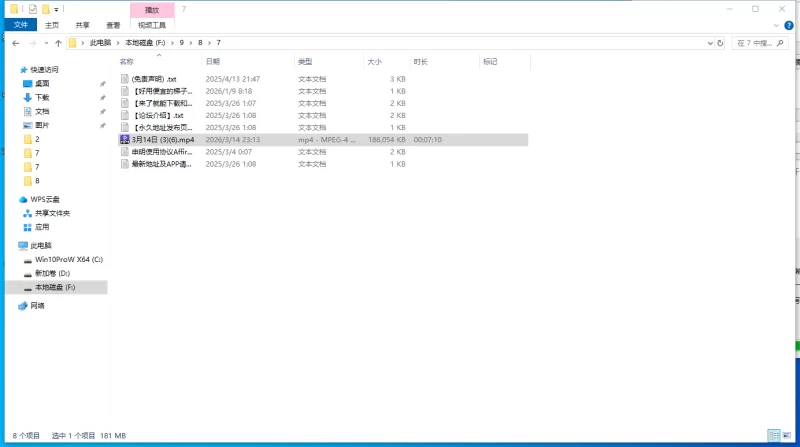Viewport: 800px width, 447px height.
Task: Click the 共享文件夹 shared folder icon
Action: (x=28, y=213)
